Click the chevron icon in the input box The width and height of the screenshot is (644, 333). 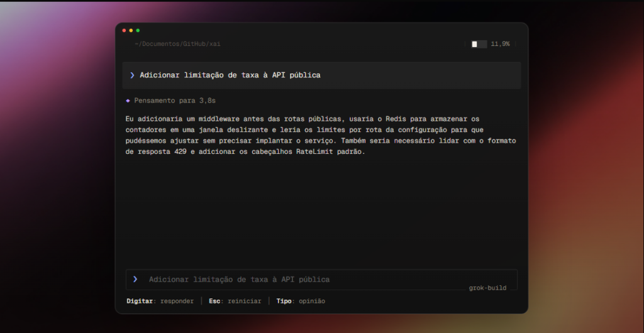click(135, 279)
